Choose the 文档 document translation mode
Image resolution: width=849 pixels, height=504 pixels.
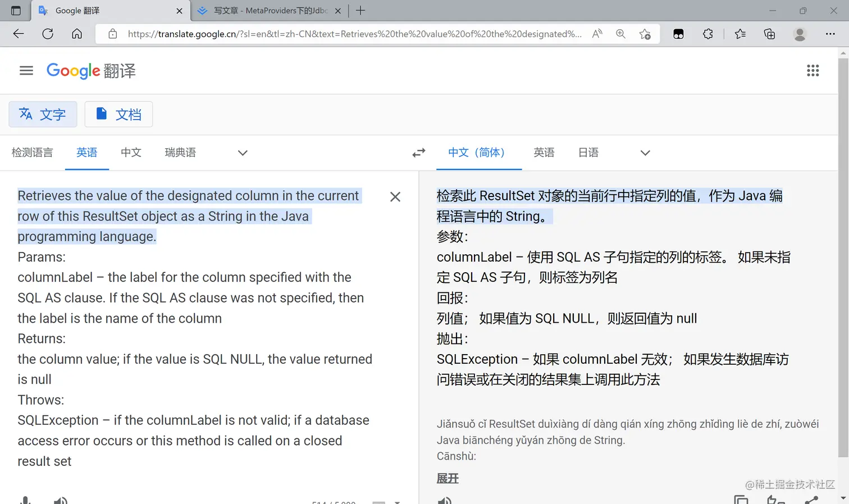pyautogui.click(x=118, y=114)
